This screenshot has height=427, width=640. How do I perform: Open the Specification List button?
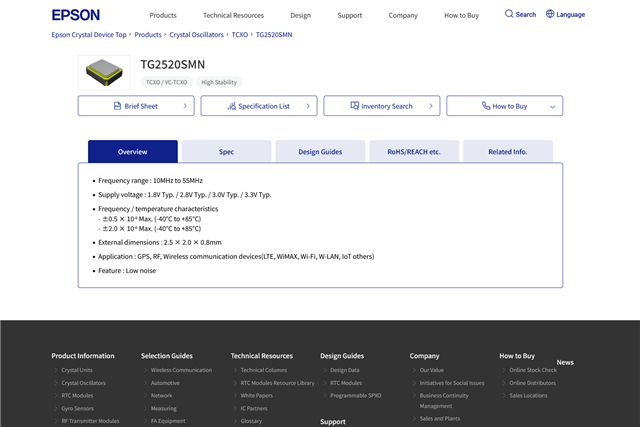(x=259, y=106)
